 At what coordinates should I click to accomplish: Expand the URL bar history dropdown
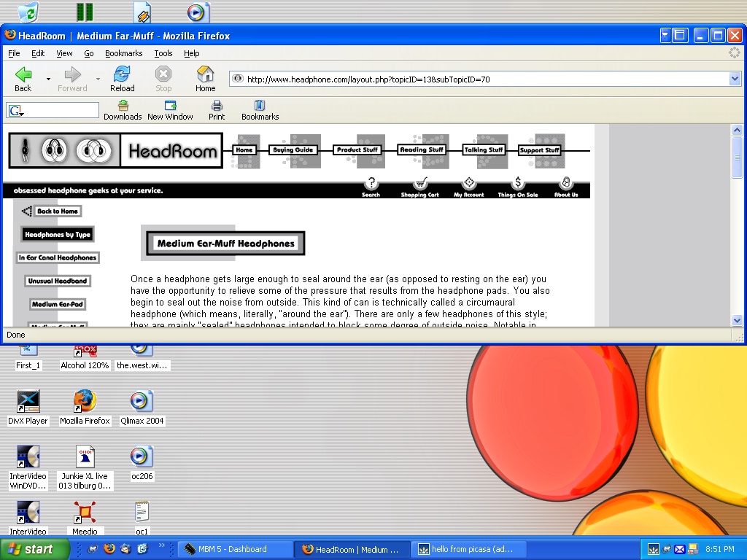(735, 79)
